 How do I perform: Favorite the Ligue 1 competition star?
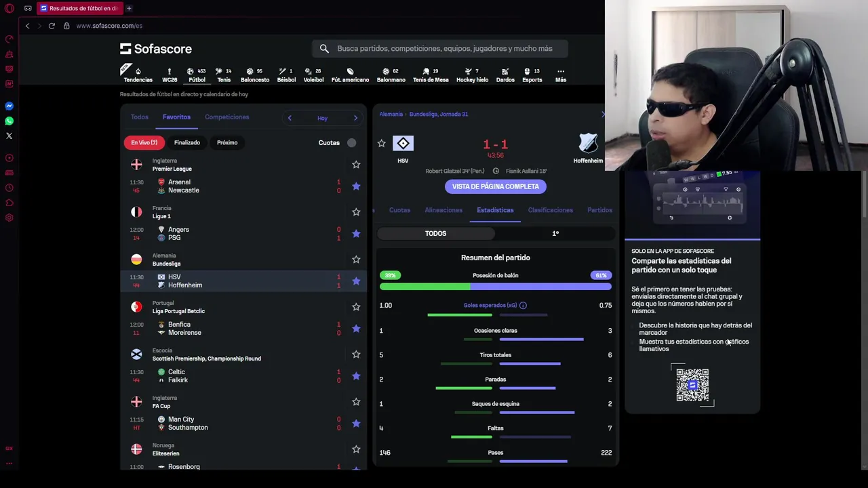[356, 212]
